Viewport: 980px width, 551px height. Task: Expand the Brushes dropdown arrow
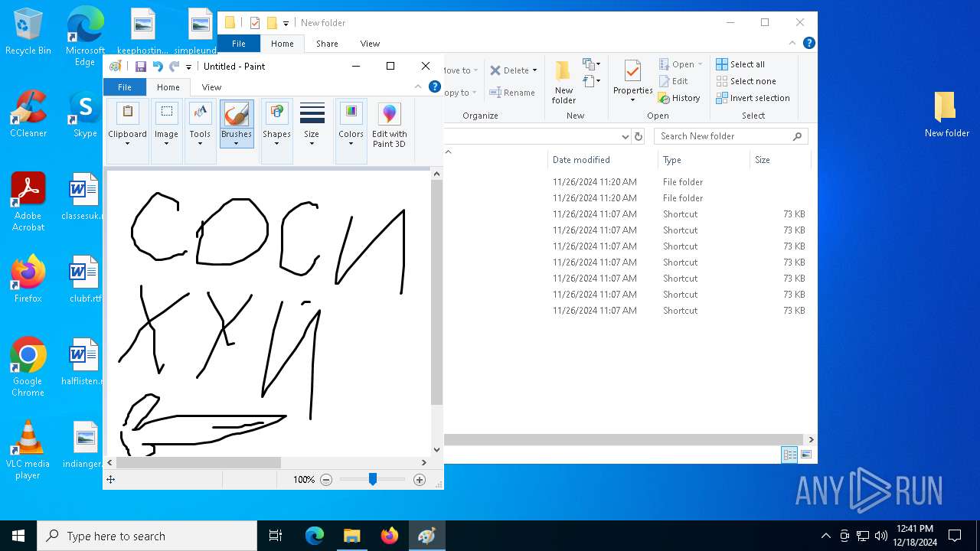(237, 143)
